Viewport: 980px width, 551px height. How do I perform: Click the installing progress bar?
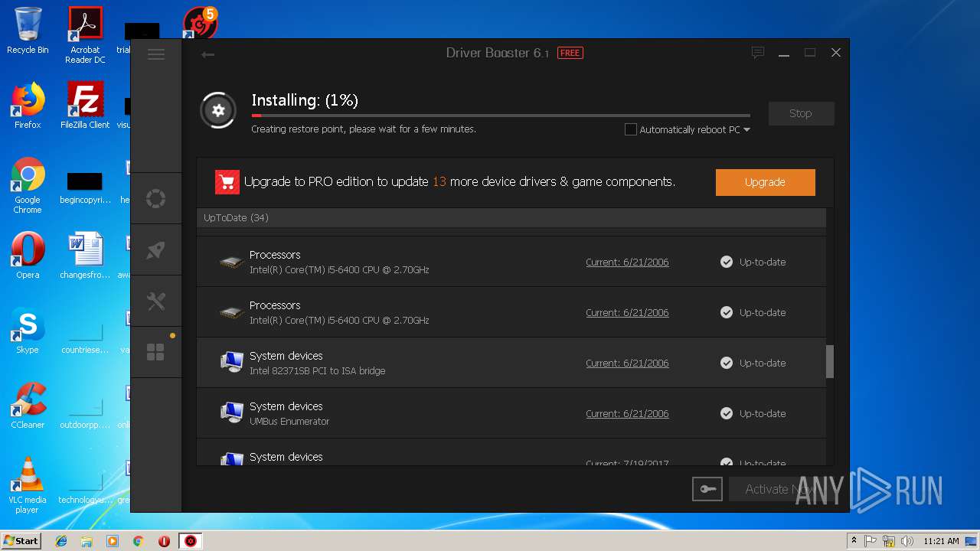(501, 116)
